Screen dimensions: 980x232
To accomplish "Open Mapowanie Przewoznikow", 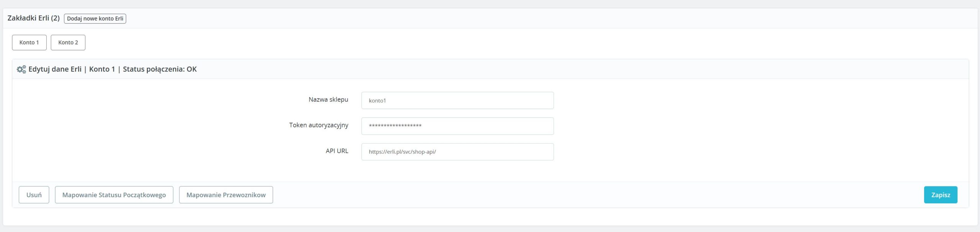I will (x=226, y=195).
